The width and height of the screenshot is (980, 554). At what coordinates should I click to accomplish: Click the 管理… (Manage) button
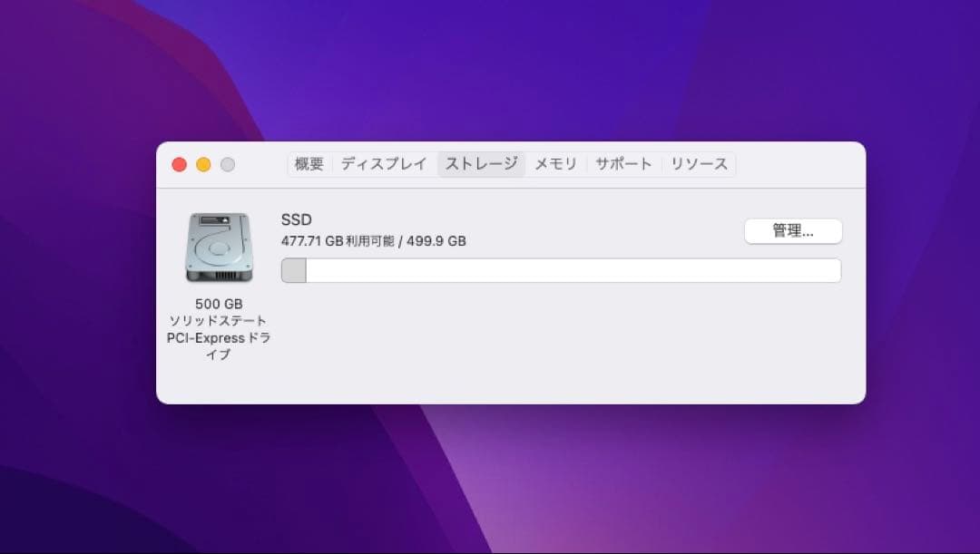(793, 231)
